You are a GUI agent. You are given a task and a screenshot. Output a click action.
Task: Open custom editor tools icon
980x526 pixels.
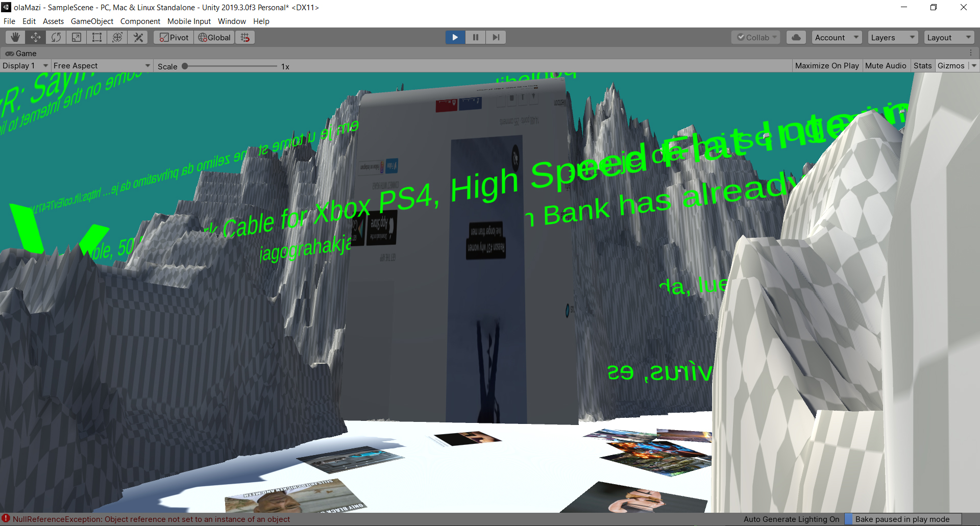pos(138,37)
